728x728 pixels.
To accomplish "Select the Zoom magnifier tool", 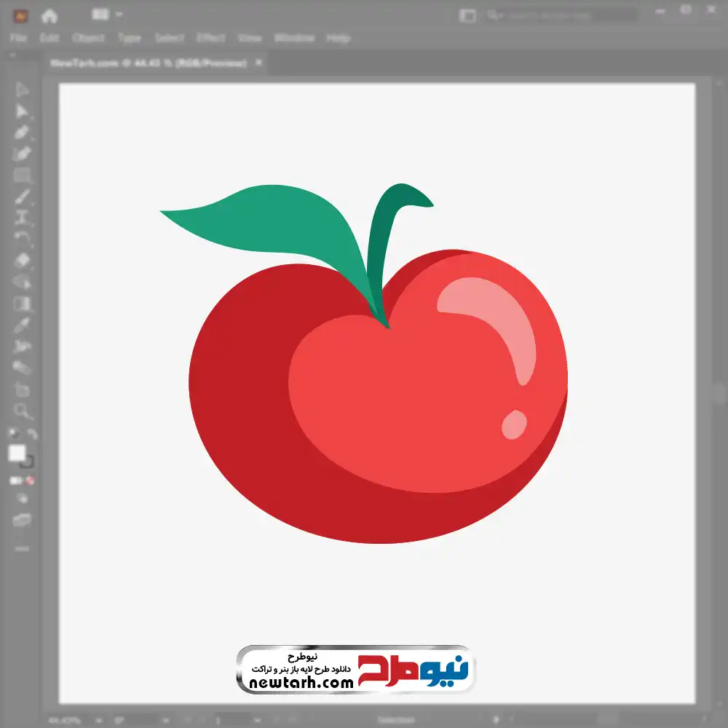I will coord(22,411).
